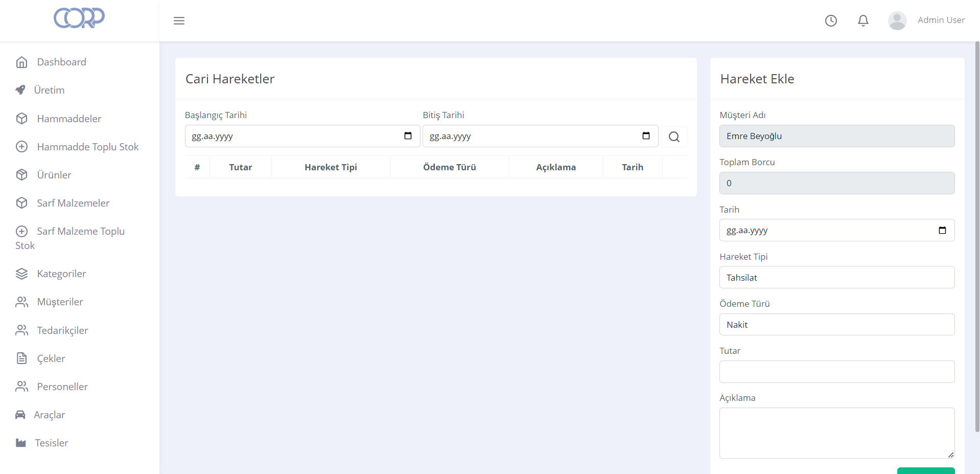Click the page's vertical scrollbar
The image size is (980, 474).
point(977,235)
